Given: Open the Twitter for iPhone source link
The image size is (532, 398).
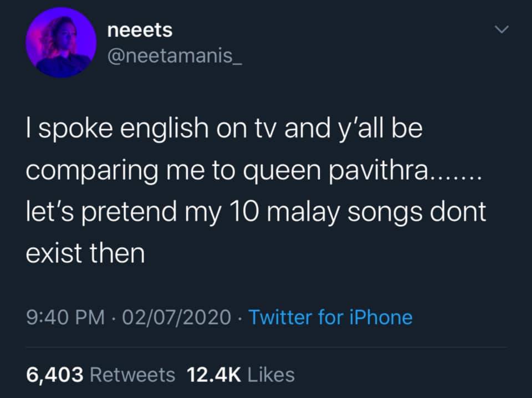Looking at the screenshot, I should pyautogui.click(x=330, y=318).
